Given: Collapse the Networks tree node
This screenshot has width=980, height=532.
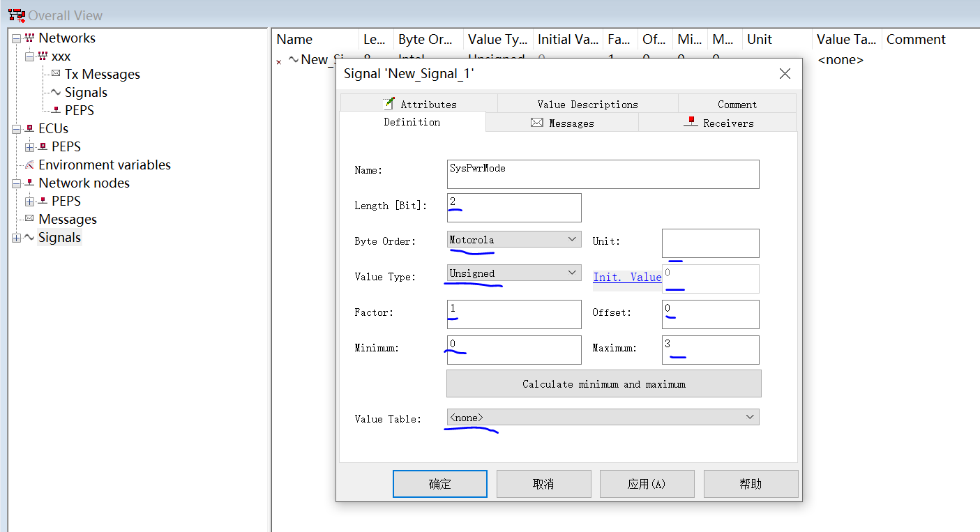Looking at the screenshot, I should point(17,38).
